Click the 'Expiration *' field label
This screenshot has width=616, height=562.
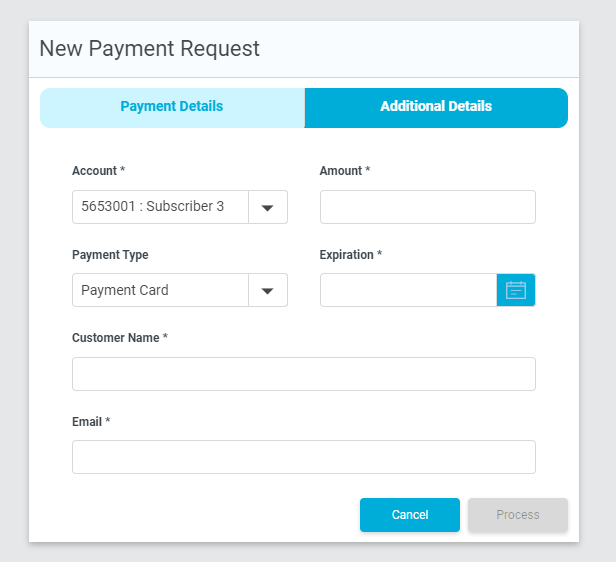[x=351, y=255]
